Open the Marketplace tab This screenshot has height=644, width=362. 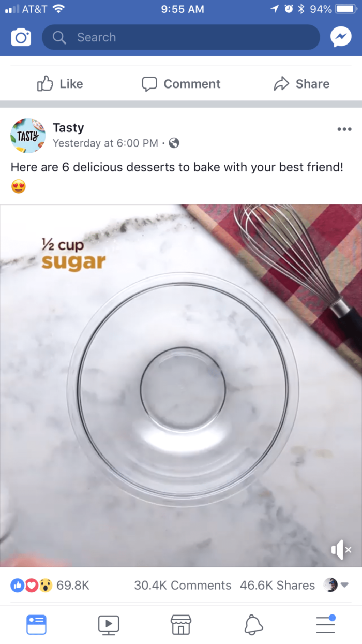coord(181,625)
